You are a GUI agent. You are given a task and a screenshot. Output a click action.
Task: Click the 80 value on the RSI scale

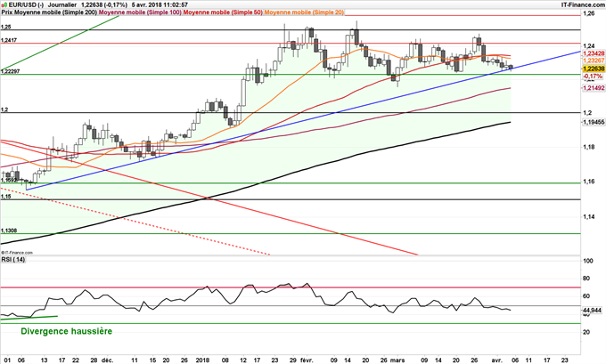586,279
